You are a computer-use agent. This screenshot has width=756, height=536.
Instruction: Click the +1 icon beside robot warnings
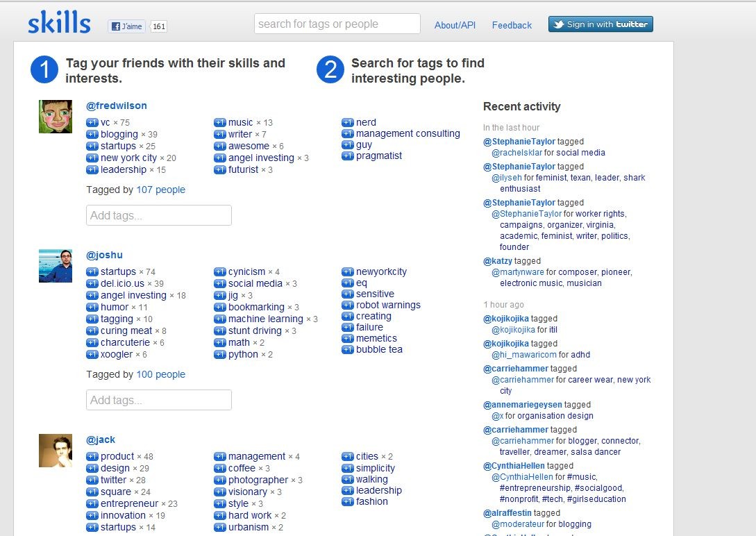tap(348, 305)
